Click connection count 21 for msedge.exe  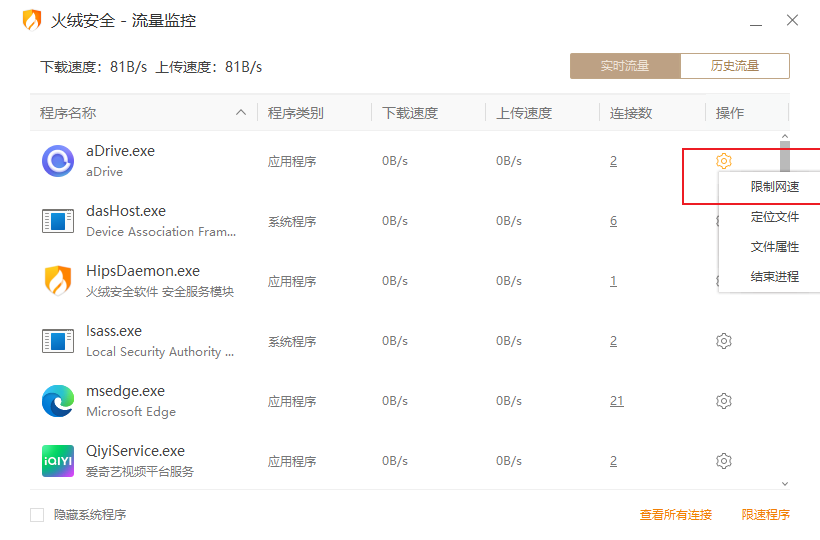click(616, 401)
